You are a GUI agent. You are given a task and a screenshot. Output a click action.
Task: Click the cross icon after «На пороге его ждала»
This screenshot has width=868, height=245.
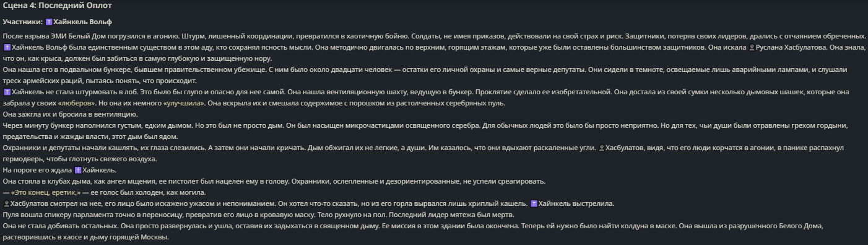[77, 170]
